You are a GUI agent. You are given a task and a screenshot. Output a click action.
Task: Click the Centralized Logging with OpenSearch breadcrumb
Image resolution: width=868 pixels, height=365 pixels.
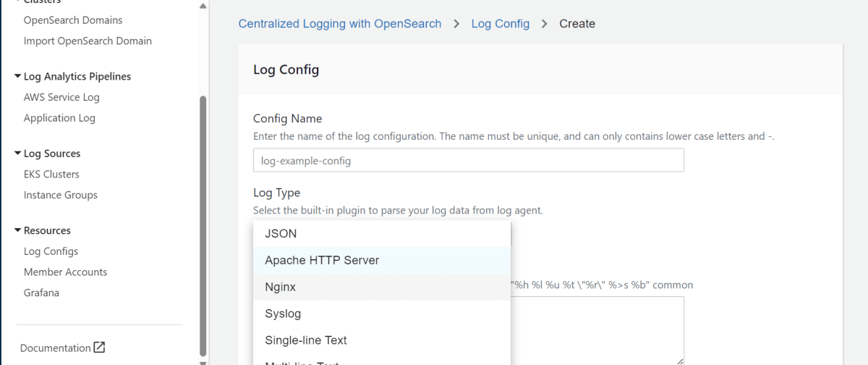tap(340, 24)
